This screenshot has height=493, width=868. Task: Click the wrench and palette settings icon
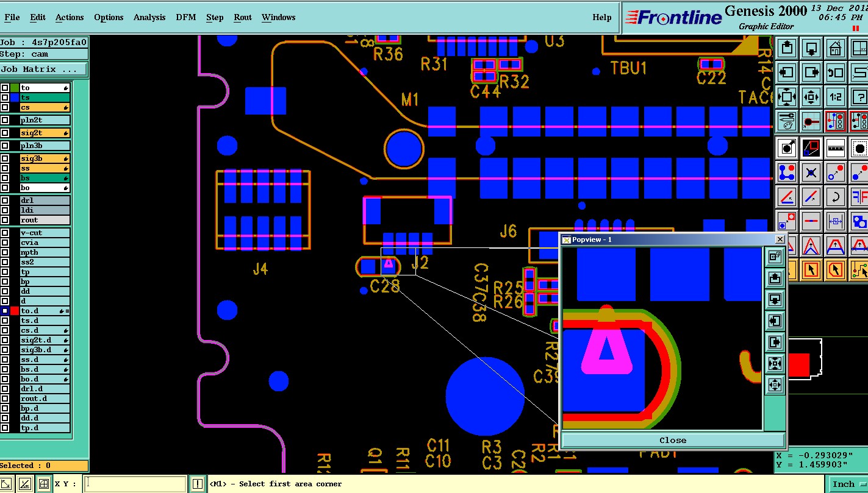click(787, 121)
